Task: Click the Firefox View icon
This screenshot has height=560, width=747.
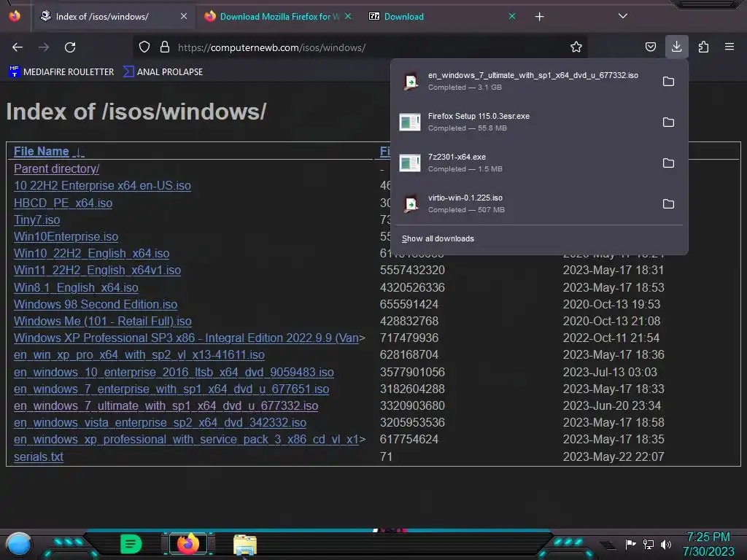Action: pyautogui.click(x=15, y=16)
